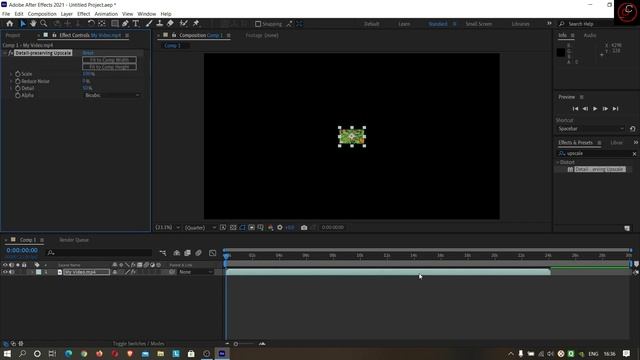Switch to the Learn workspace
The width and height of the screenshot is (640, 360).
[x=404, y=24]
